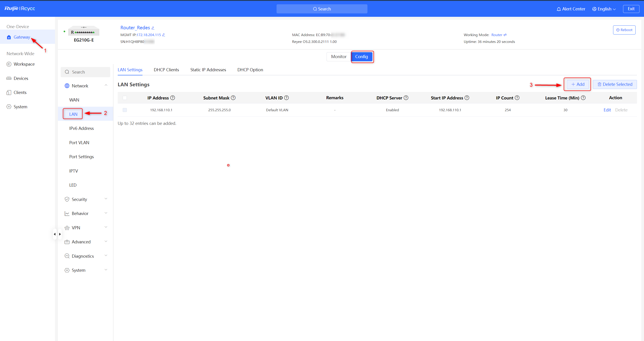Viewport: 644px width, 341px height.
Task: Click the edit pencil next to Router_Redes
Action: point(153,28)
